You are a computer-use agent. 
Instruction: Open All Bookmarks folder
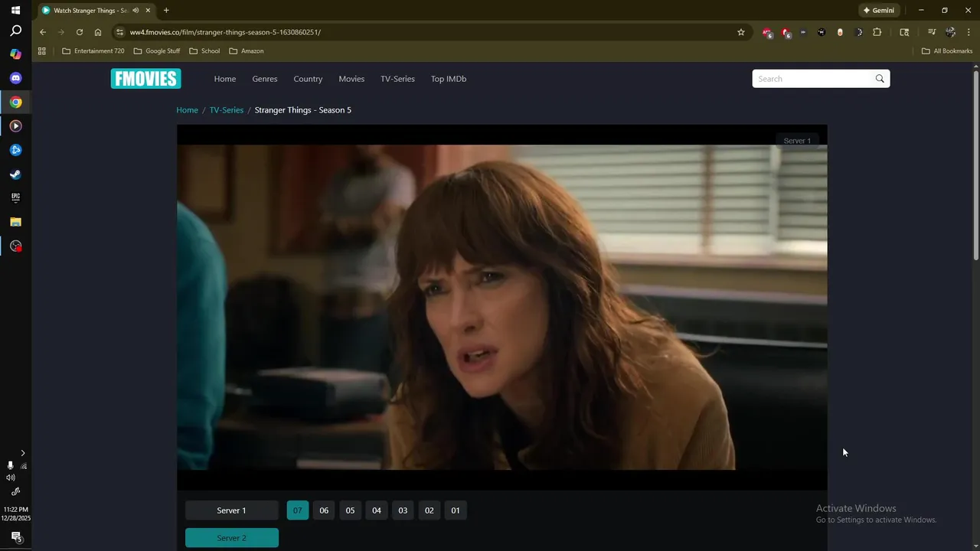pyautogui.click(x=947, y=51)
